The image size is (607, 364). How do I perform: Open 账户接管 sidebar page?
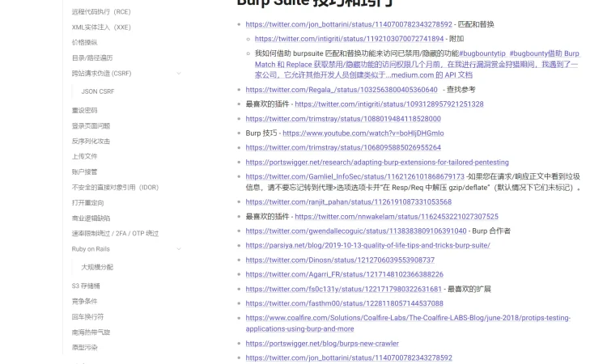click(x=84, y=171)
